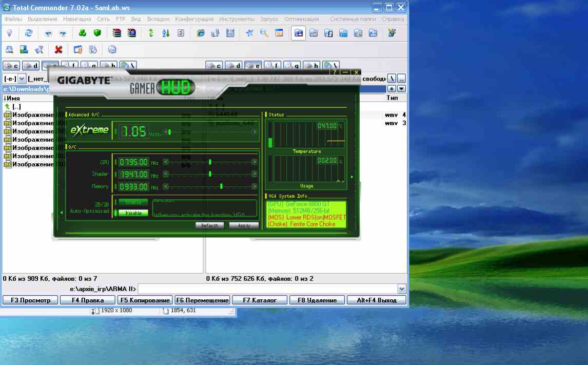
Task: Click the left-pointing back arrow toolbar icon
Action: pos(48,33)
